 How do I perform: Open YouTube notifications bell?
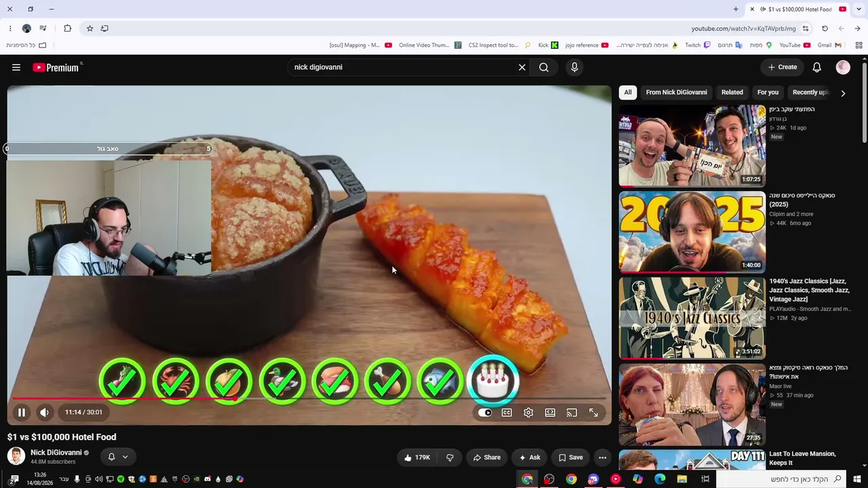[x=817, y=67]
